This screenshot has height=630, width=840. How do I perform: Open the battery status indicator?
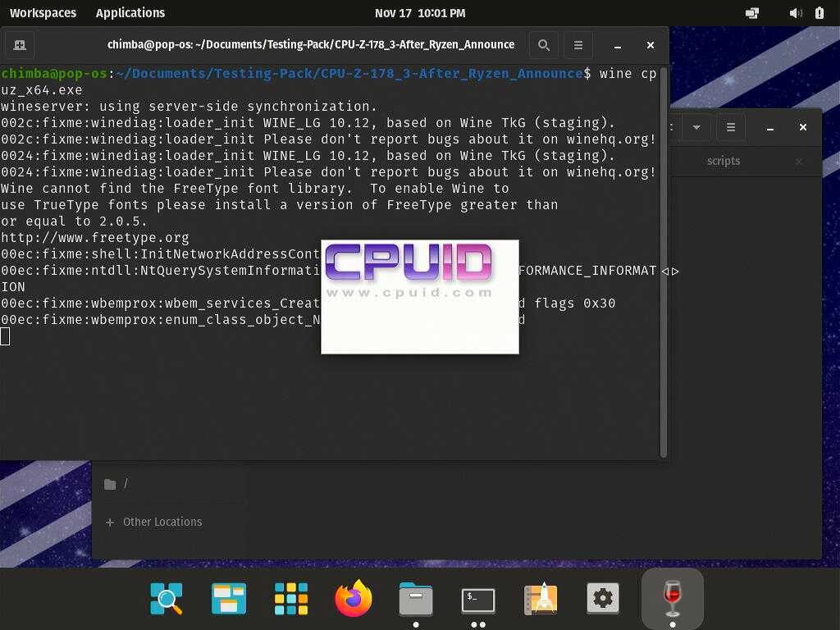click(x=819, y=13)
